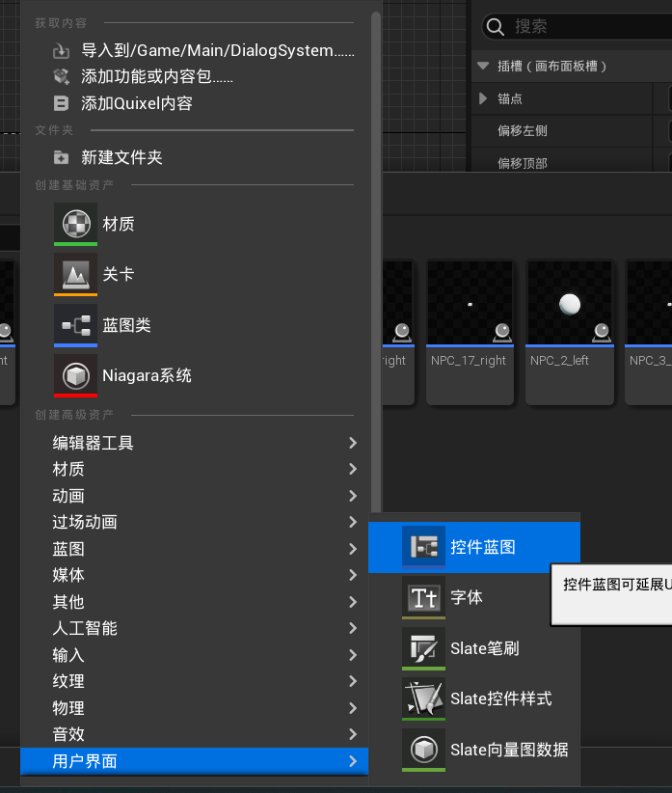Click the context menu vertical scrollbar
Screen dimensions: 672x793
(x=375, y=263)
